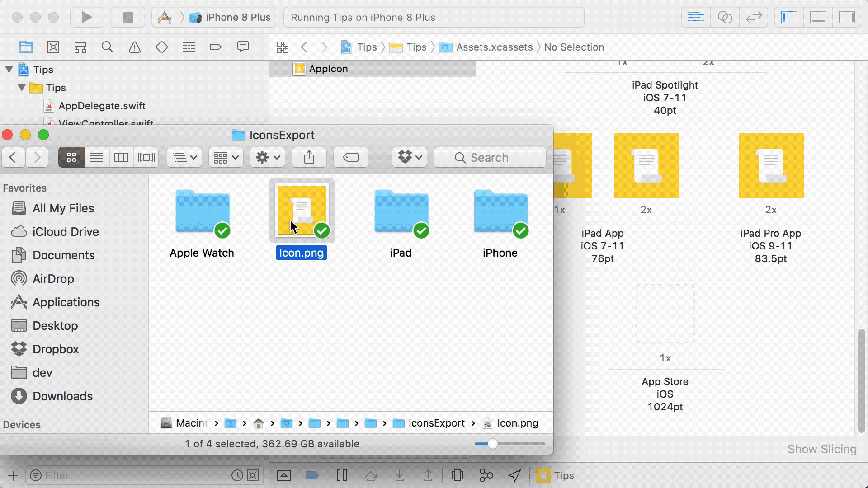
Task: Click IconsExport in Finder path bar
Action: coord(429,423)
